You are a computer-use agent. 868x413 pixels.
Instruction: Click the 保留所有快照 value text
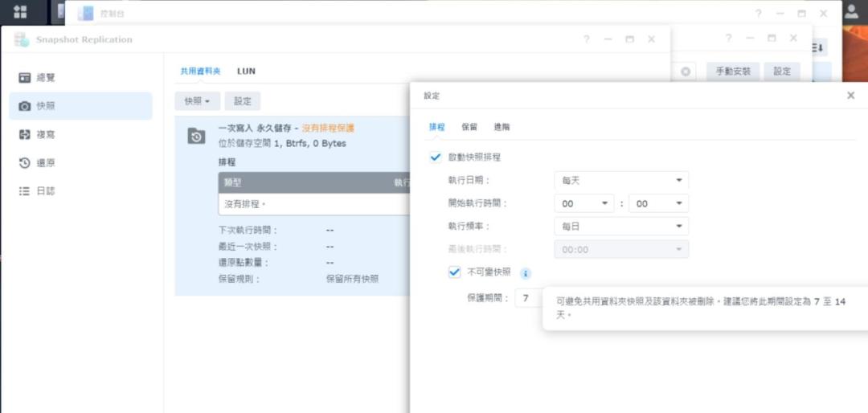353,279
